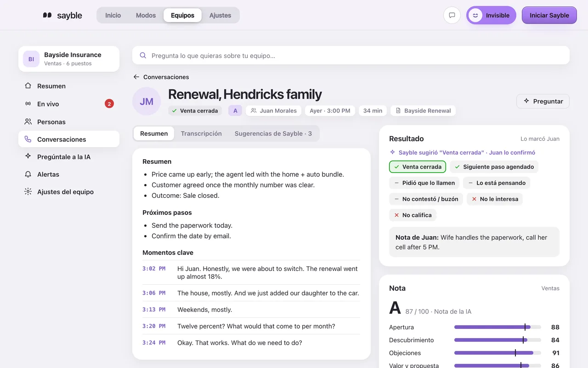Open the Modos tab
This screenshot has height=368, width=588.
tap(146, 15)
